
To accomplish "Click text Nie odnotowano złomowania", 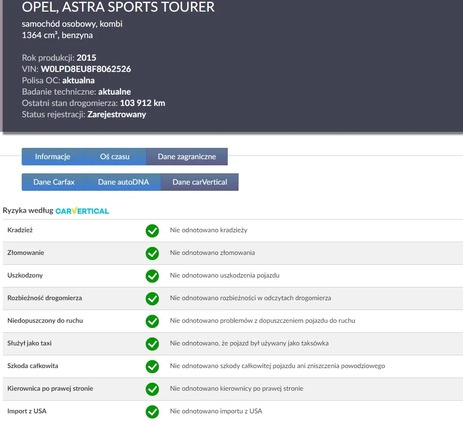I will click(x=212, y=253).
